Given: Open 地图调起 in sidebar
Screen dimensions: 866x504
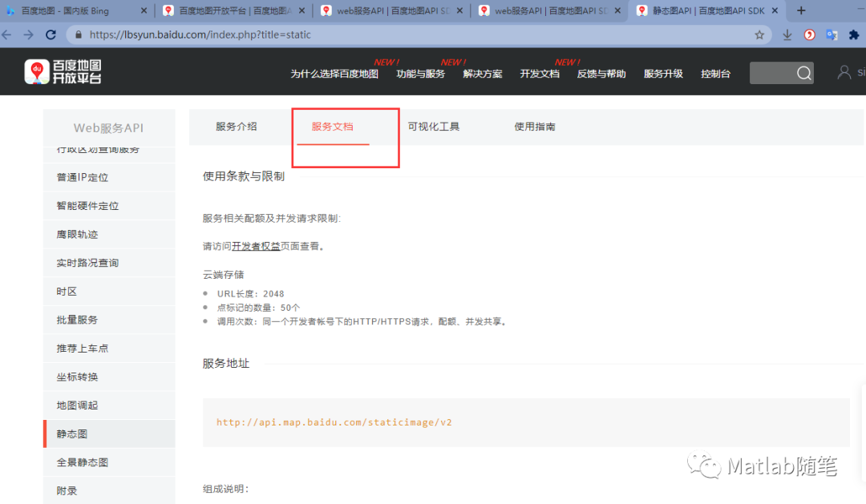Looking at the screenshot, I should pos(109,405).
